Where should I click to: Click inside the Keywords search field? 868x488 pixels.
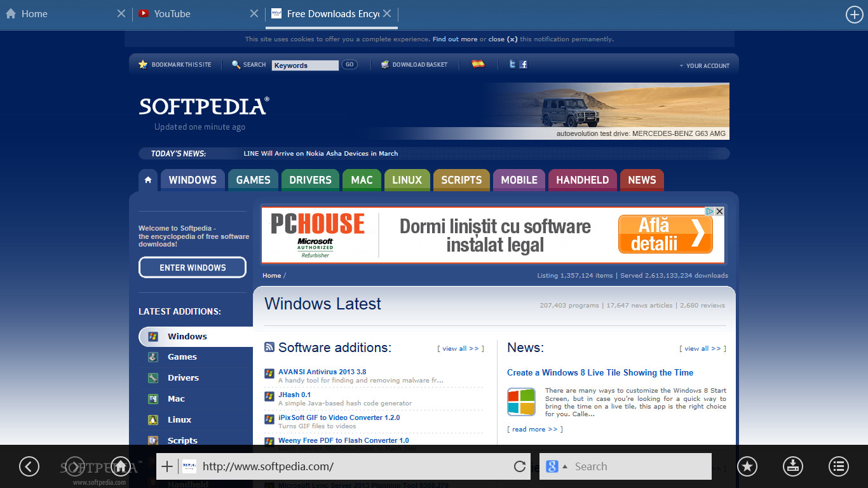(x=304, y=65)
